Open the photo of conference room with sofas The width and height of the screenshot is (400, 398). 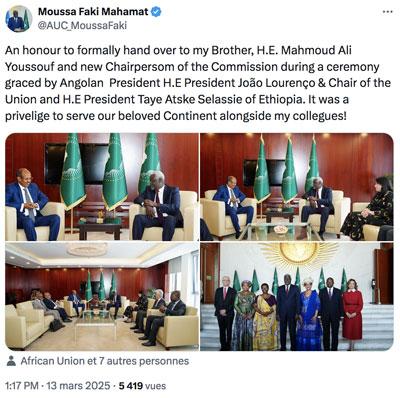tap(102, 296)
